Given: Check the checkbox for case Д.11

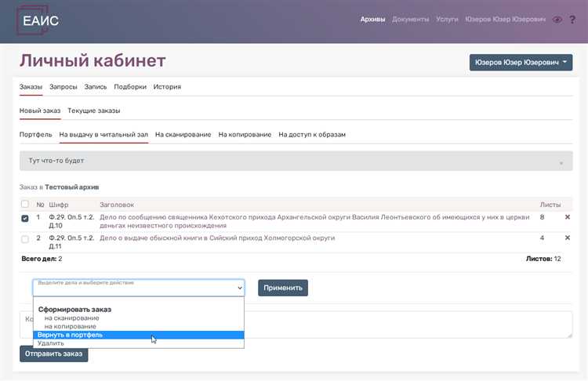Looking at the screenshot, I should pos(25,238).
